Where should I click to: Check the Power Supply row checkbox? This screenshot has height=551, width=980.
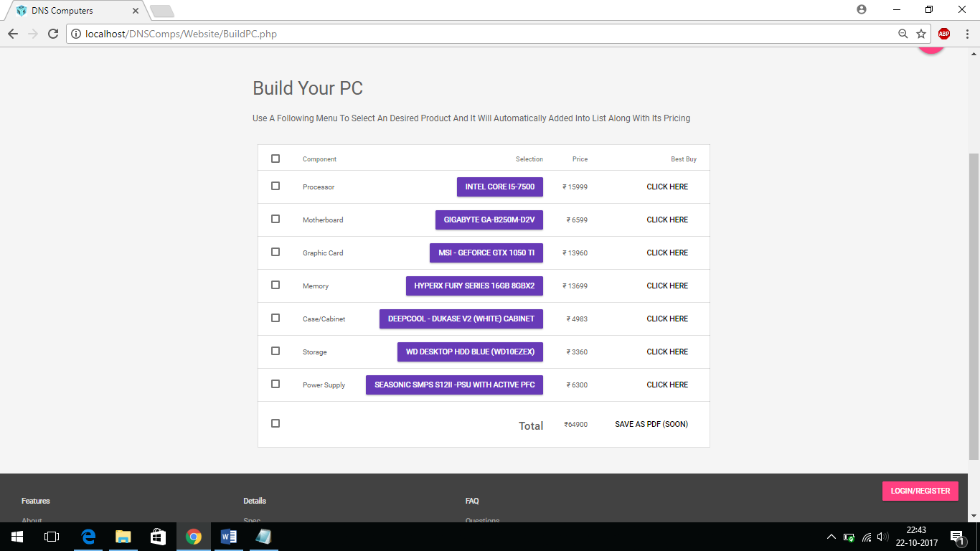click(x=275, y=384)
